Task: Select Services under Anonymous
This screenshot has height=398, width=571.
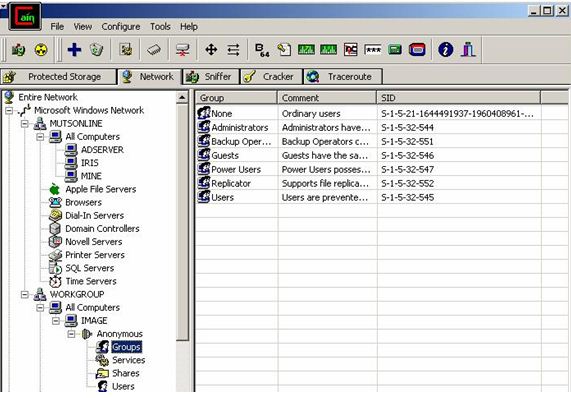Action: (x=129, y=360)
